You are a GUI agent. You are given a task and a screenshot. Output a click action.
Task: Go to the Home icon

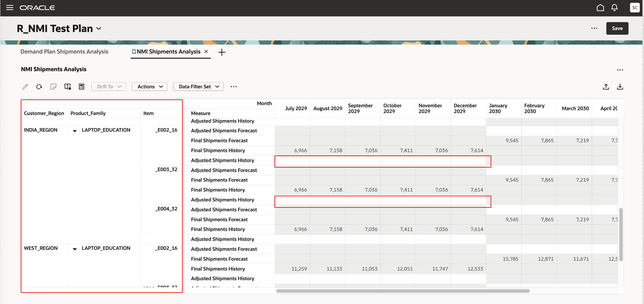(600, 8)
